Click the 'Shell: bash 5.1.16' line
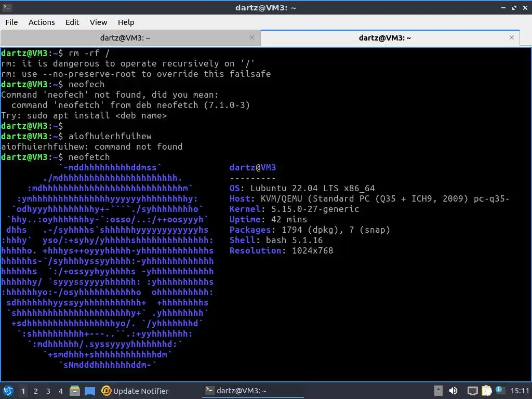The height and width of the screenshot is (399, 532). point(276,240)
